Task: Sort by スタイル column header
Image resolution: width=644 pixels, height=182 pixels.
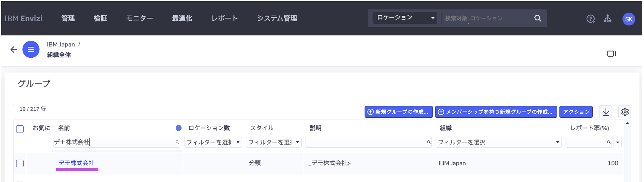Action: (x=262, y=128)
